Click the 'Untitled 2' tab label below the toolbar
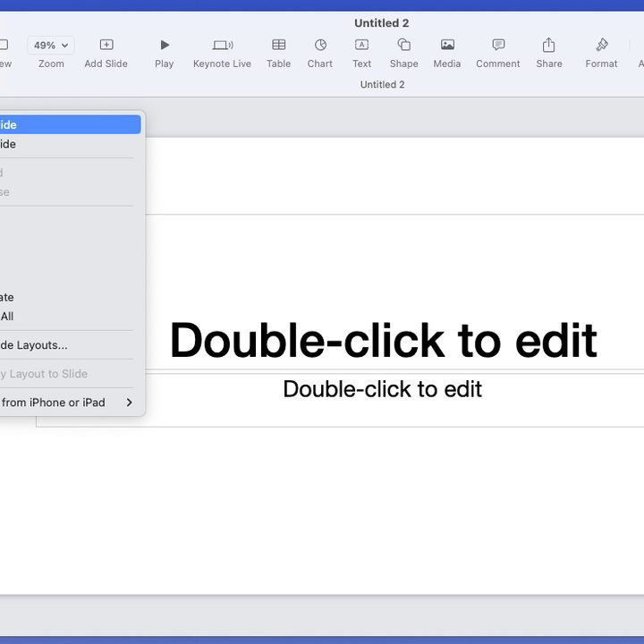Image resolution: width=644 pixels, height=644 pixels. pyautogui.click(x=383, y=85)
